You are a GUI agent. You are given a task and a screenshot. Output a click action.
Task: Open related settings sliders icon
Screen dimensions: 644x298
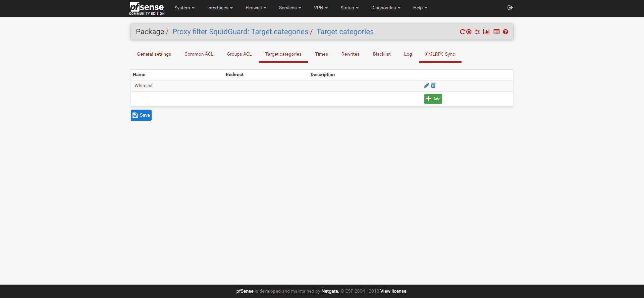tap(477, 32)
